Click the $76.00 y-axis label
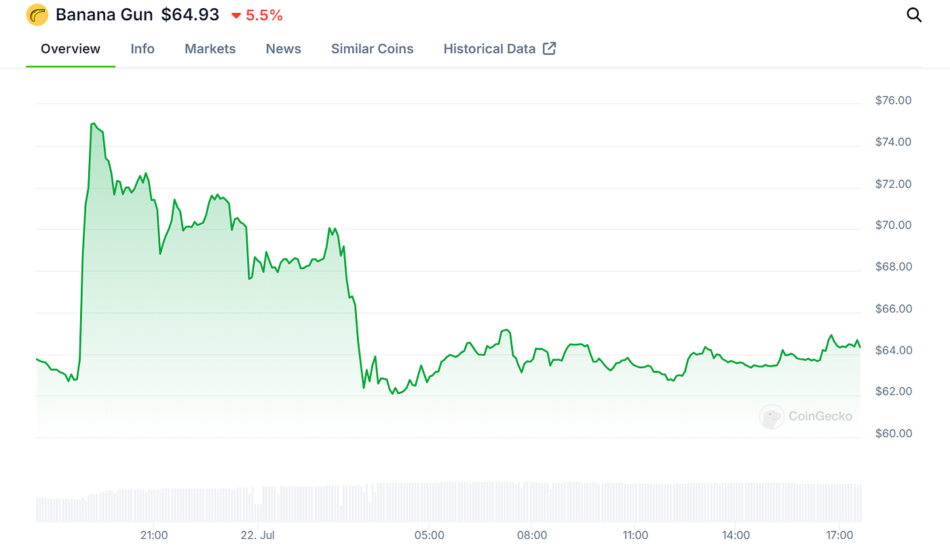Viewport: 950px width, 560px height. [894, 100]
